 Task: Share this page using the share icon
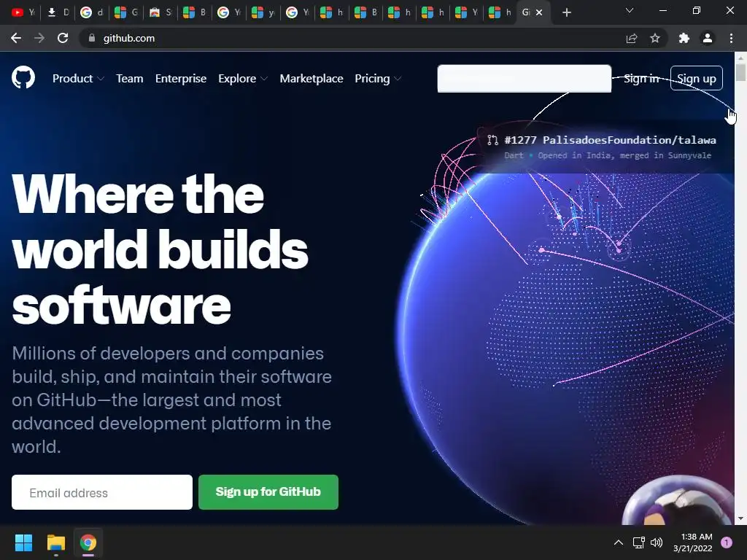coord(632,38)
